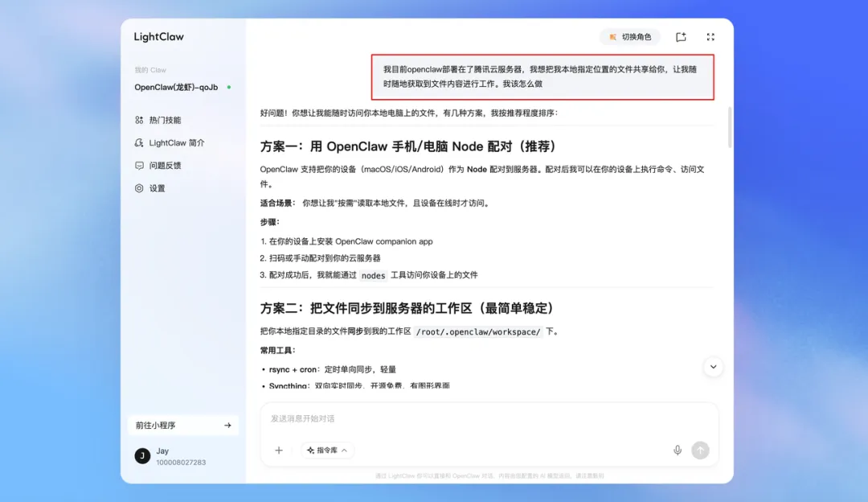Click the 热门技能 grid icon

click(139, 120)
